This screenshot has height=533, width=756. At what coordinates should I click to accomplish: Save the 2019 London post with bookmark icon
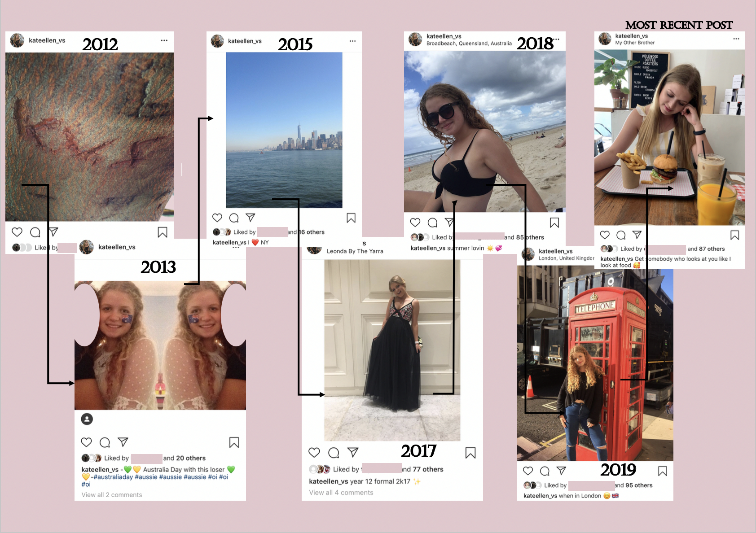pyautogui.click(x=663, y=471)
